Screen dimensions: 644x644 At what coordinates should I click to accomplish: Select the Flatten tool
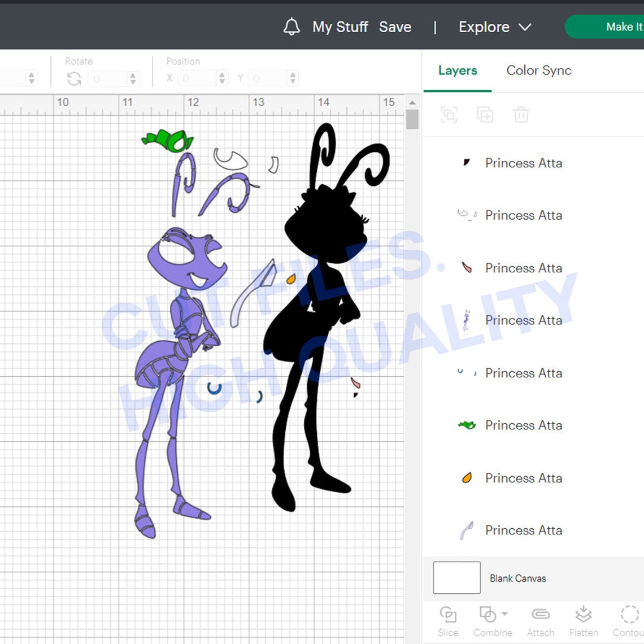(584, 620)
